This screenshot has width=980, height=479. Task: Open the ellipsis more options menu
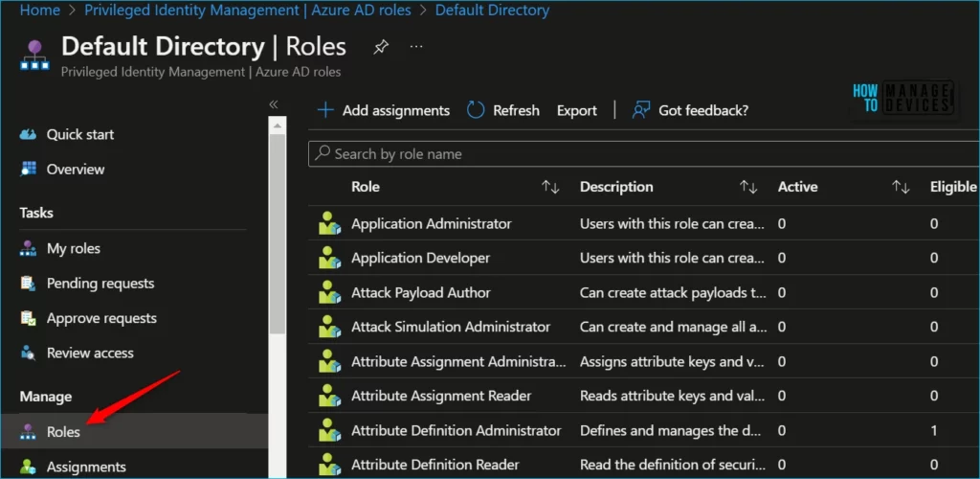point(416,46)
